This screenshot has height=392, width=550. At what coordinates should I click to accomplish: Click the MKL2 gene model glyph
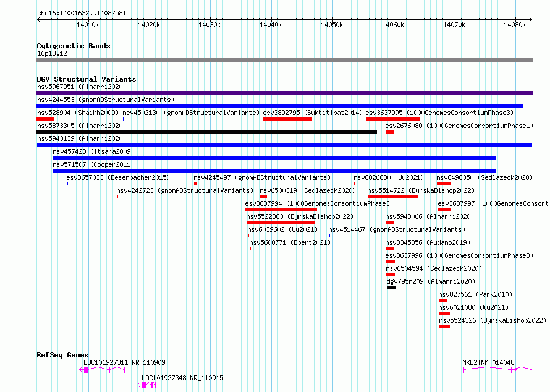point(497,369)
